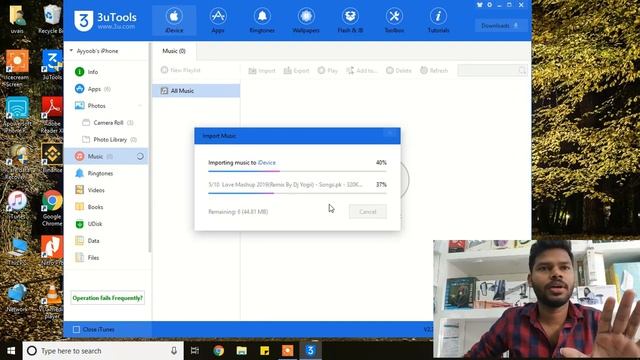
Task: Open the Tutorials section
Action: click(x=438, y=20)
